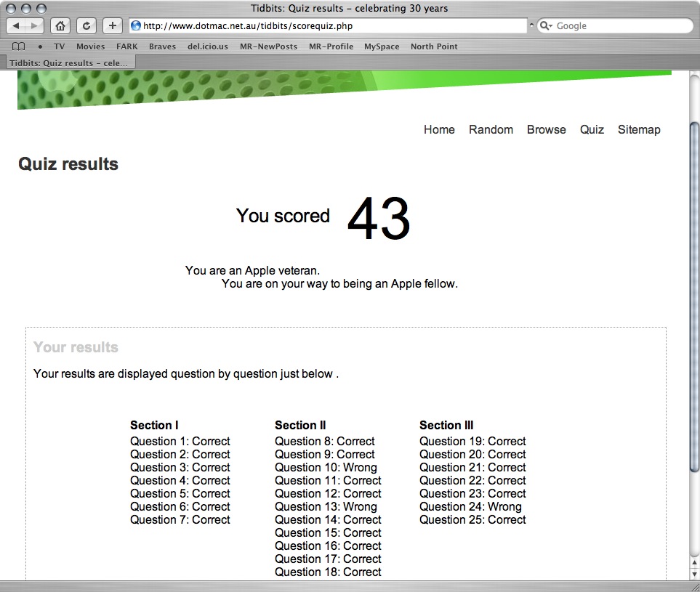Open the Sitemap navigation link

coord(639,130)
